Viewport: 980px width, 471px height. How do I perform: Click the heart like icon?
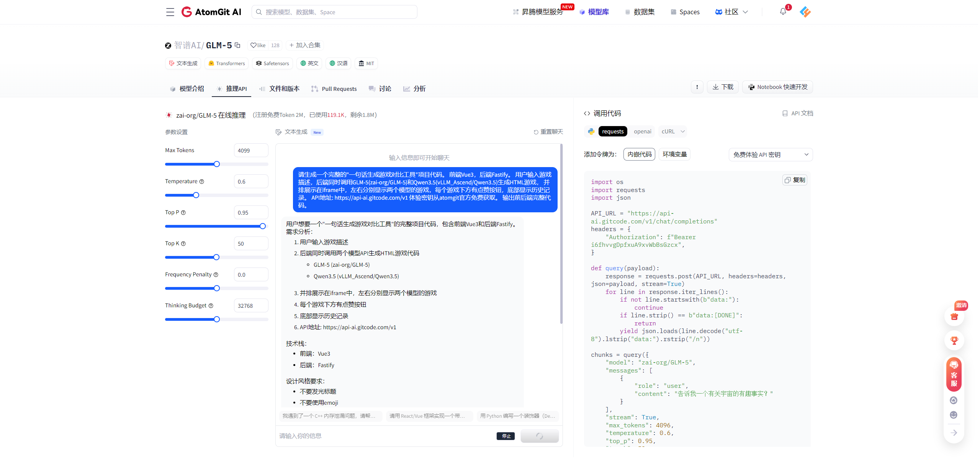tap(254, 45)
